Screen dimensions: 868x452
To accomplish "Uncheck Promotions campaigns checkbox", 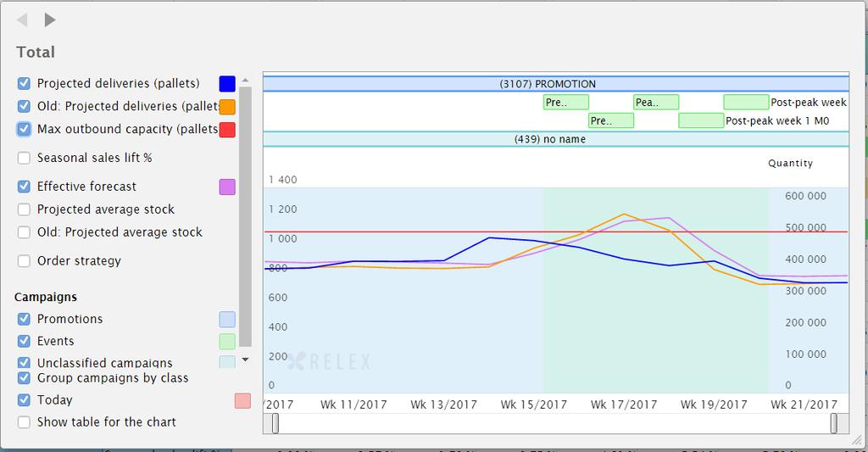I will (24, 319).
